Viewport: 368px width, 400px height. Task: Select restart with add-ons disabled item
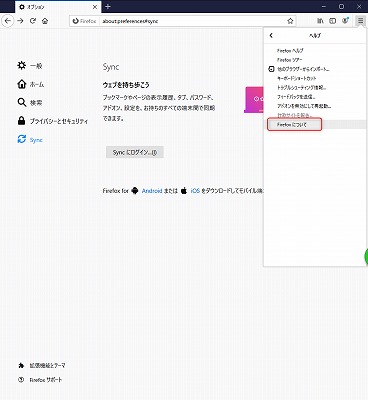point(315,106)
